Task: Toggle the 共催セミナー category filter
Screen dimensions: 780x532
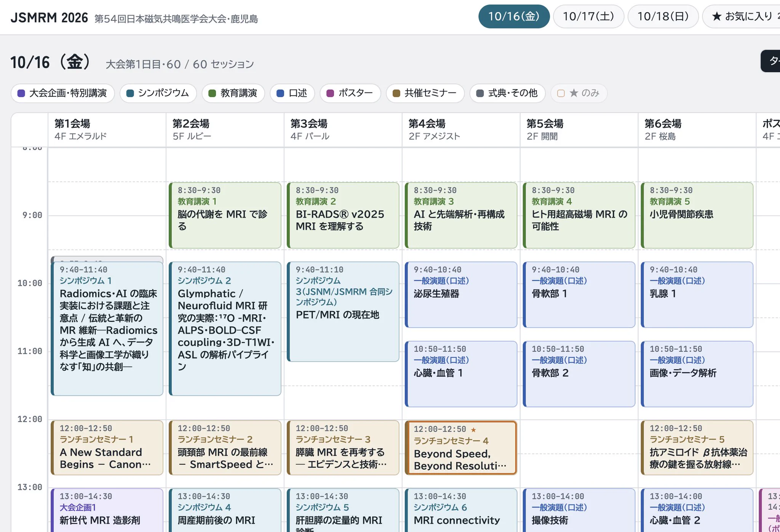Action: pyautogui.click(x=425, y=93)
